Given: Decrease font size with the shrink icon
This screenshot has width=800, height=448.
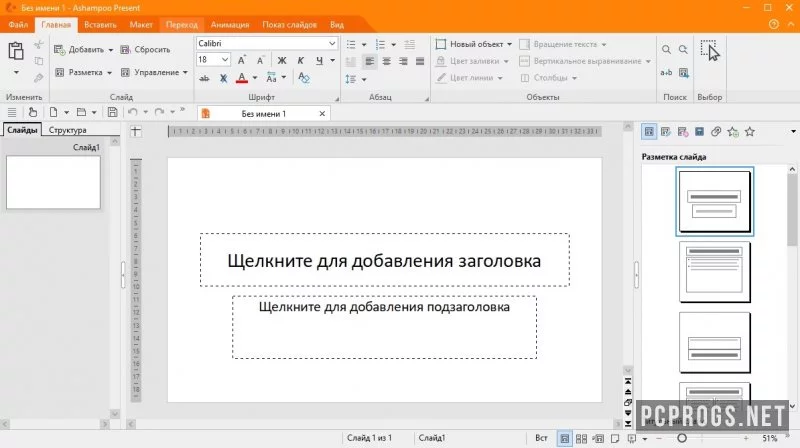Looking at the screenshot, I should pos(260,60).
